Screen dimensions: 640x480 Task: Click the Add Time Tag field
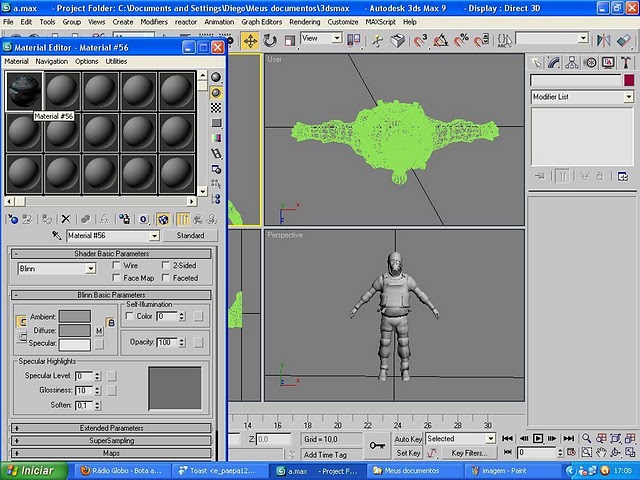point(331,454)
